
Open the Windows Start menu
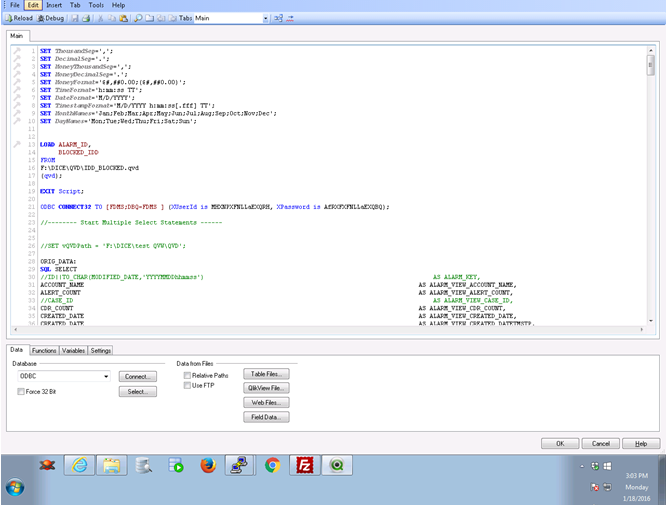click(15, 487)
